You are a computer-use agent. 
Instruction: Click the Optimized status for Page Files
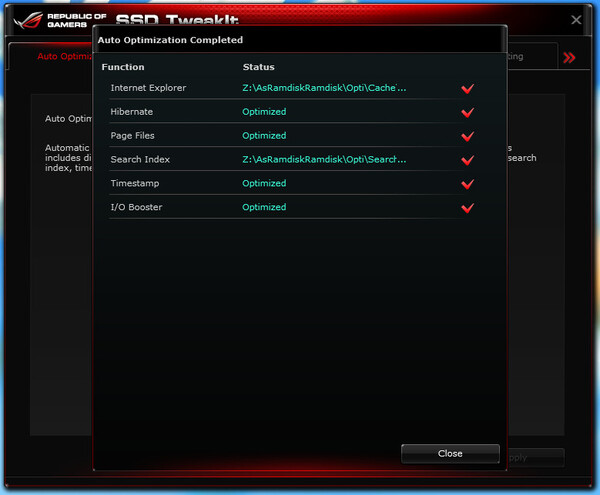tap(264, 136)
